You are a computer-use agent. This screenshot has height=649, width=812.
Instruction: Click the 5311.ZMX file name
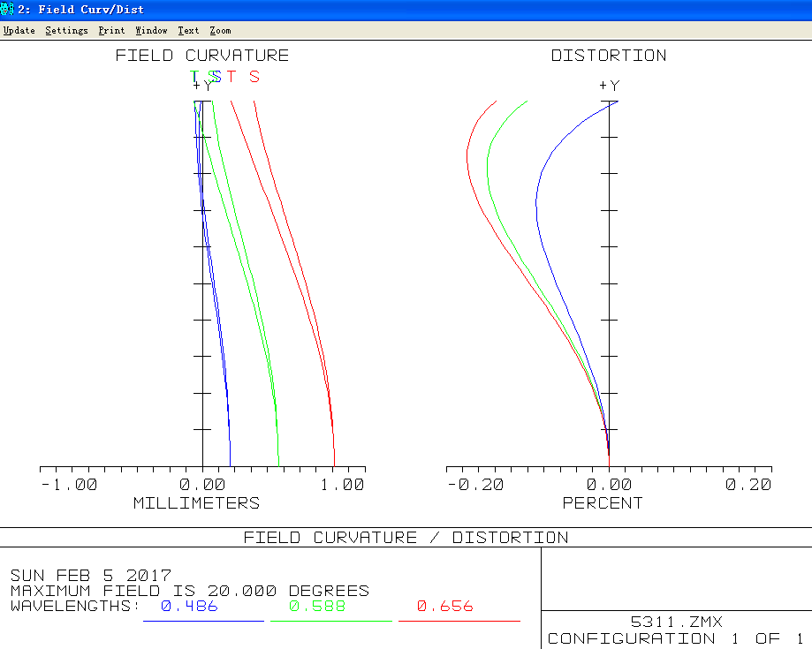pos(676,623)
